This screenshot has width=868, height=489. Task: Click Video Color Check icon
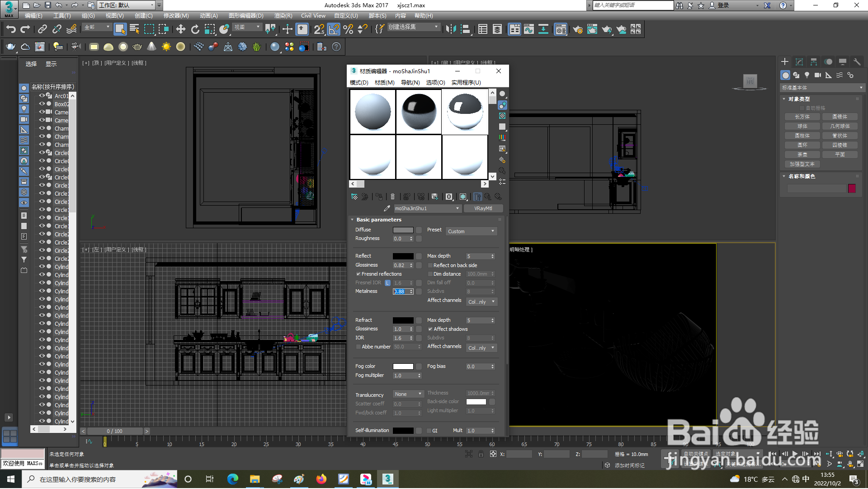pyautogui.click(x=502, y=137)
